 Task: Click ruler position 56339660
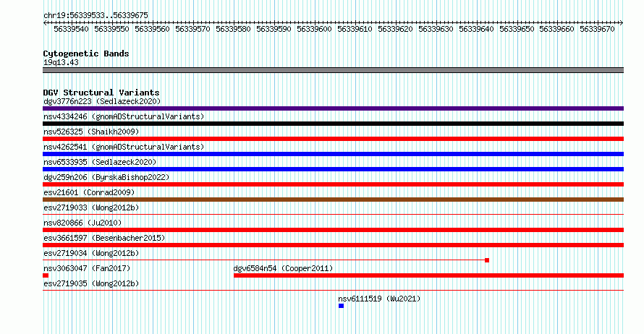click(557, 29)
